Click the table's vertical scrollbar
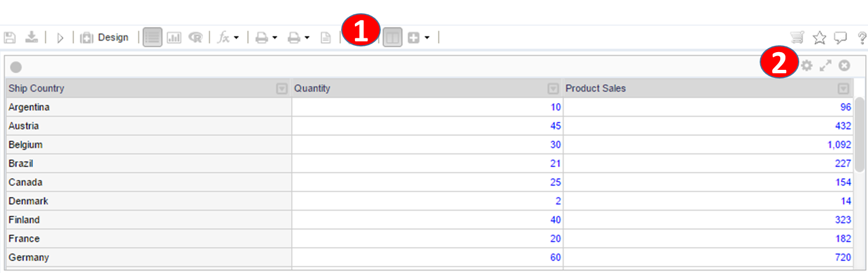 [x=859, y=134]
